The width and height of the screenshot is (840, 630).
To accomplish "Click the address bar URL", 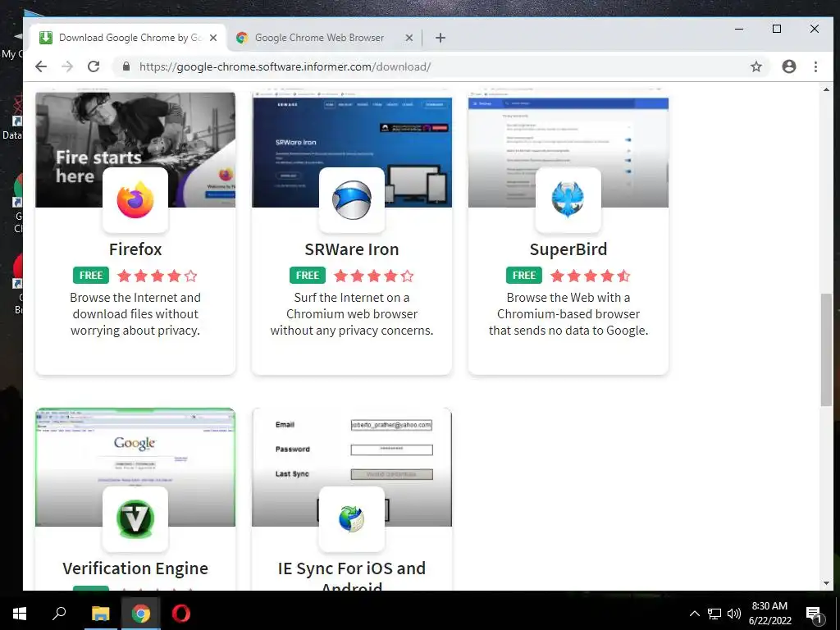I will point(285,66).
